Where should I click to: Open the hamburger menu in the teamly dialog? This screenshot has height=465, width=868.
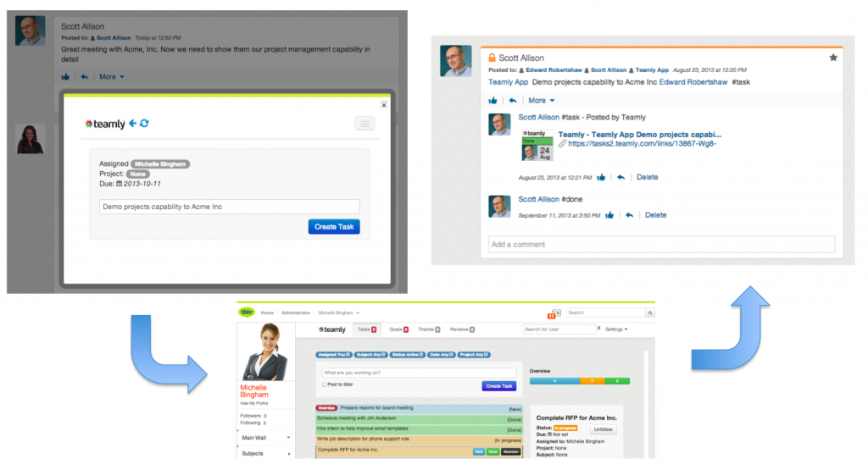pyautogui.click(x=364, y=124)
